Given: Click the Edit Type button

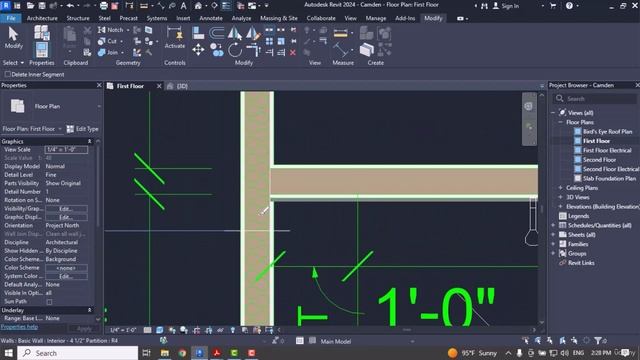Looking at the screenshot, I should (82, 129).
